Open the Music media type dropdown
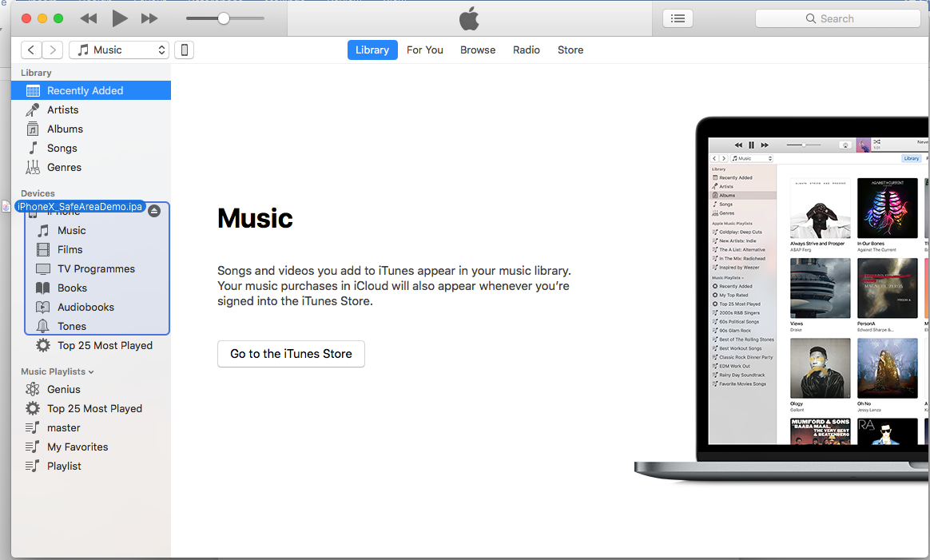This screenshot has width=930, height=560. pos(119,50)
